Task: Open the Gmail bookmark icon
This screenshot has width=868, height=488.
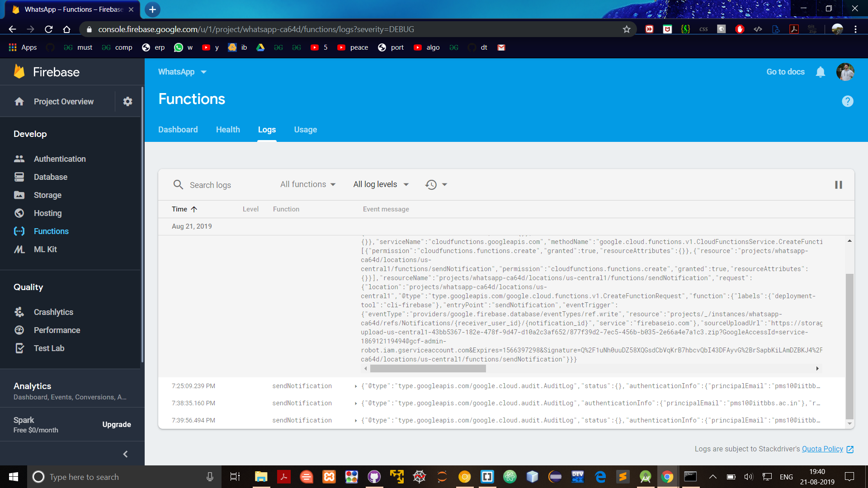Action: pyautogui.click(x=501, y=47)
